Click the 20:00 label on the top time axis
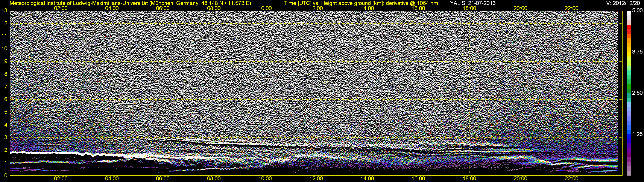 521,8
